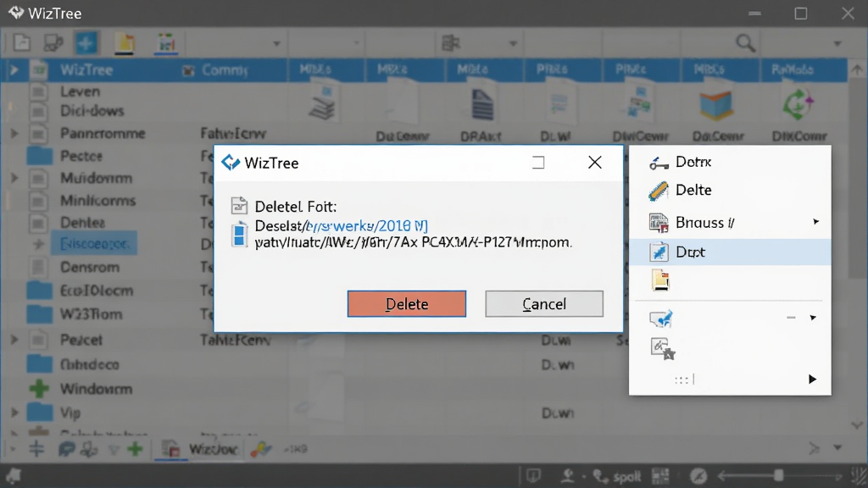Click the chart toolbar icon

(166, 43)
